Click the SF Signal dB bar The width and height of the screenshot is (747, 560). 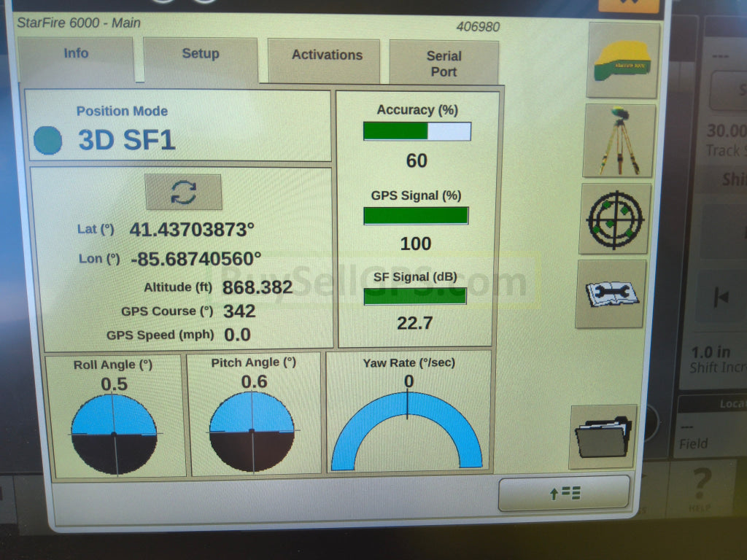(x=415, y=296)
